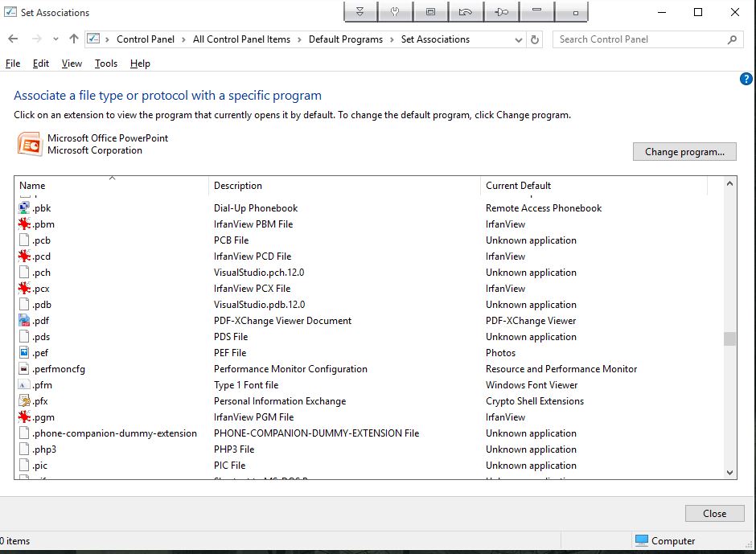
Task: Select the PDF-XChange icon beside .pdf
Action: click(24, 321)
